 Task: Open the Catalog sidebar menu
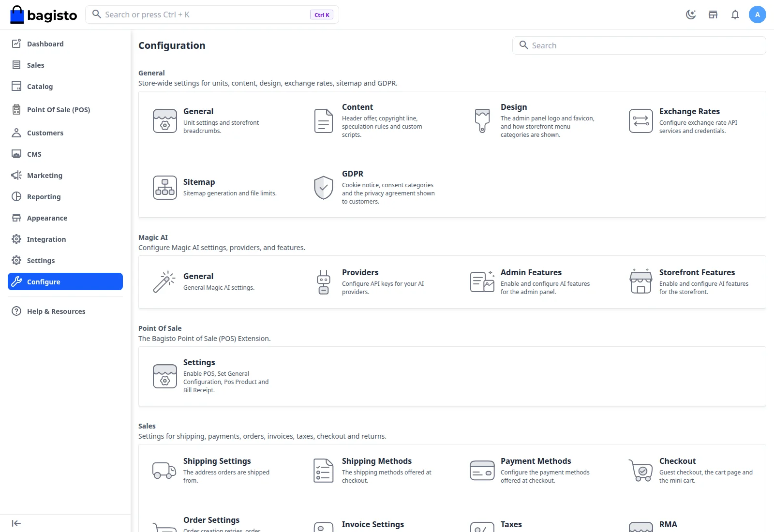[x=65, y=86]
